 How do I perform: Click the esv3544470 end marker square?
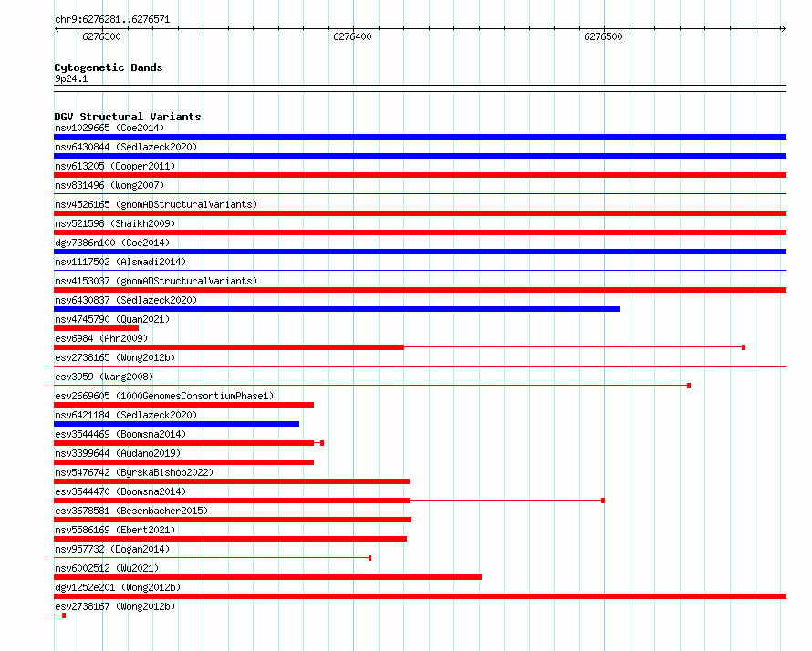603,501
